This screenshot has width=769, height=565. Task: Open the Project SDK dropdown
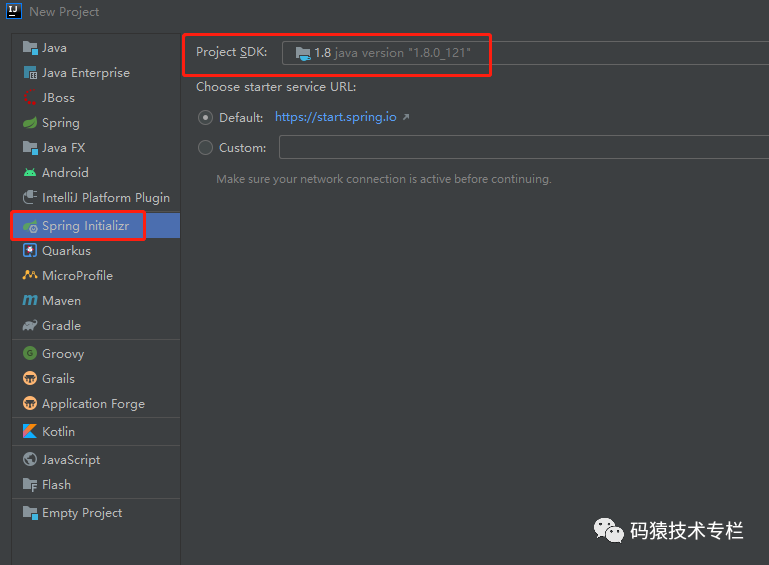click(525, 53)
